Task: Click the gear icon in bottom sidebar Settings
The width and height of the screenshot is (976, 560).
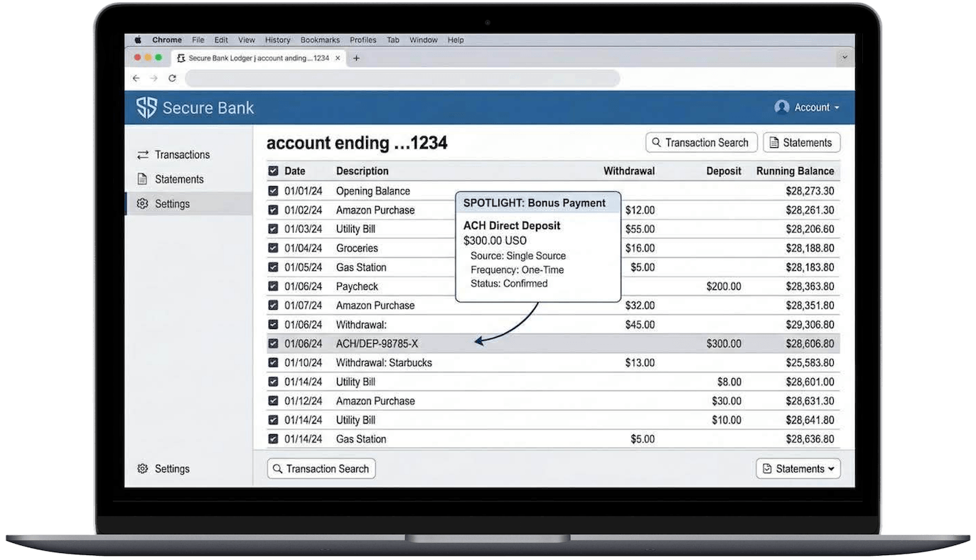Action: [x=142, y=469]
